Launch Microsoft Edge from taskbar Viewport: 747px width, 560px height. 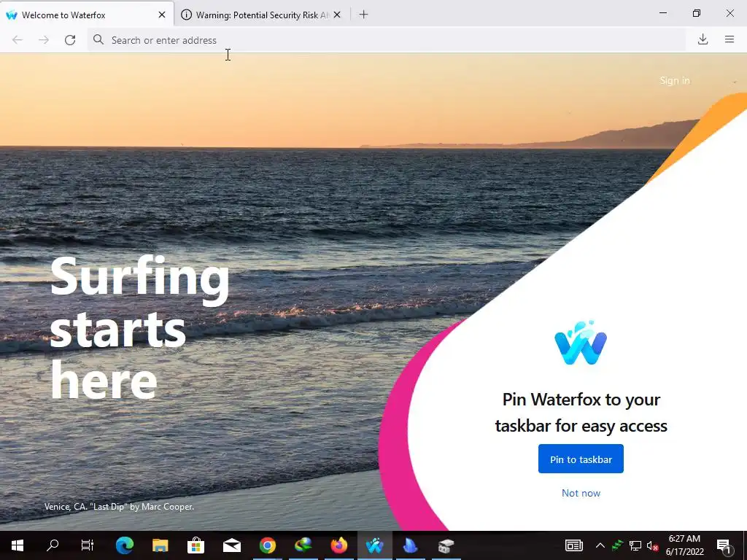click(125, 545)
